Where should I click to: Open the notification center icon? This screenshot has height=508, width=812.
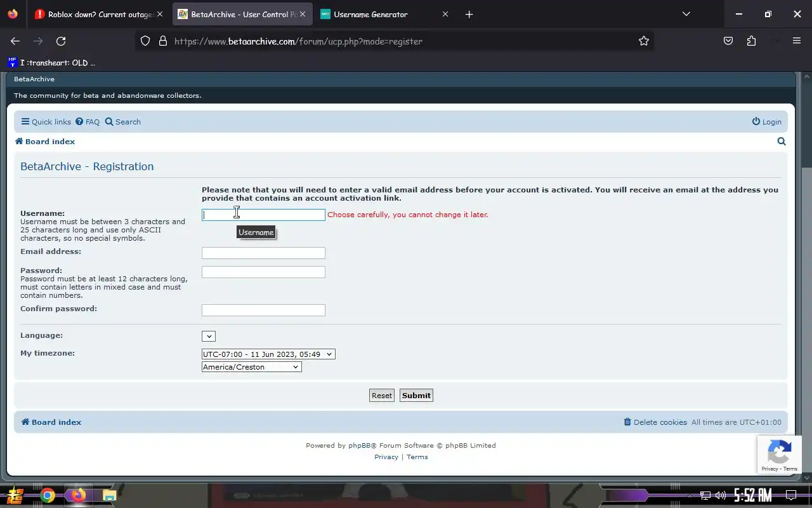click(791, 495)
